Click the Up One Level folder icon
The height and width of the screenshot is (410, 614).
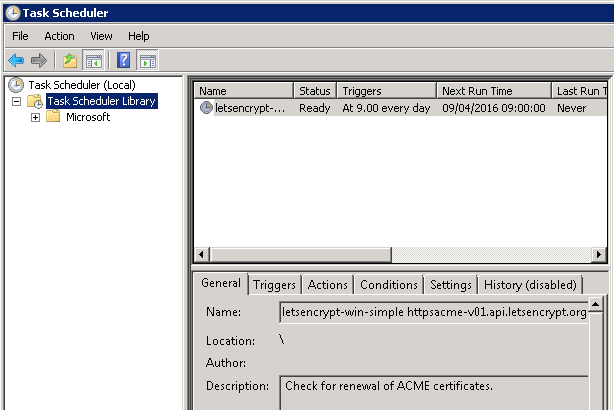pyautogui.click(x=69, y=60)
